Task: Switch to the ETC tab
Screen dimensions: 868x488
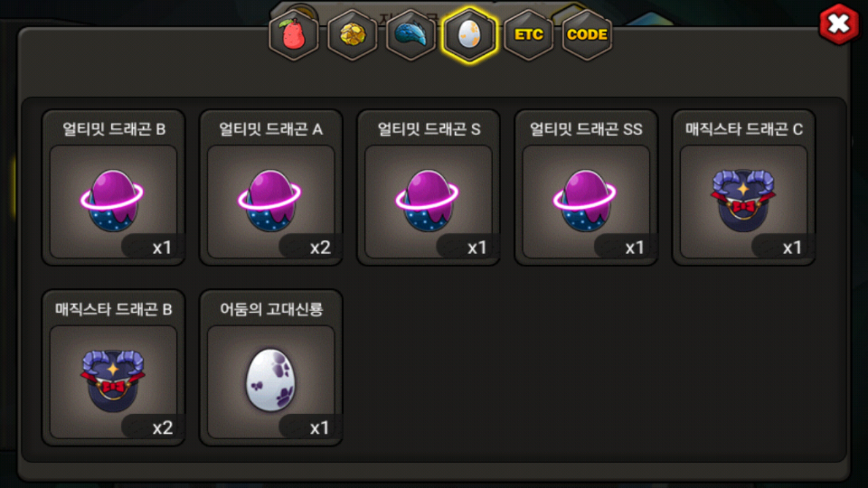Action: click(x=529, y=35)
